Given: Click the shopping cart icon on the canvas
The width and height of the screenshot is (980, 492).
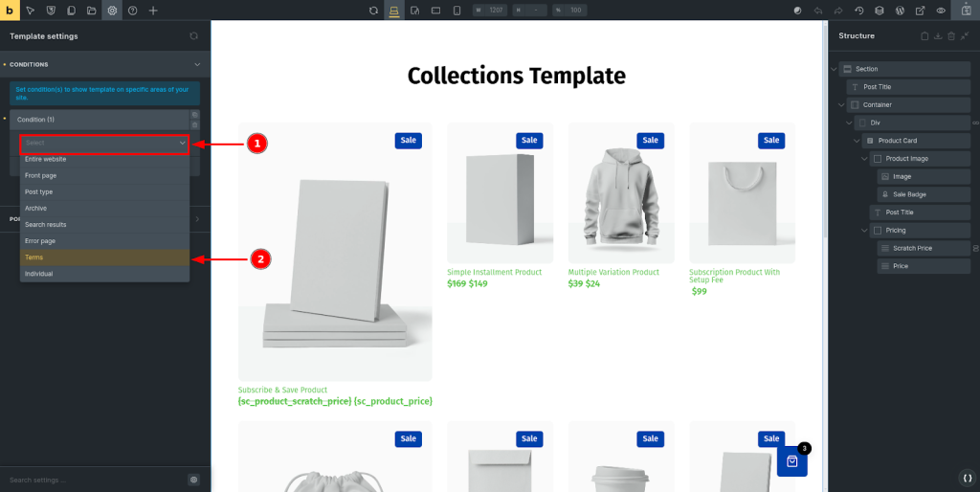Looking at the screenshot, I should 792,461.
